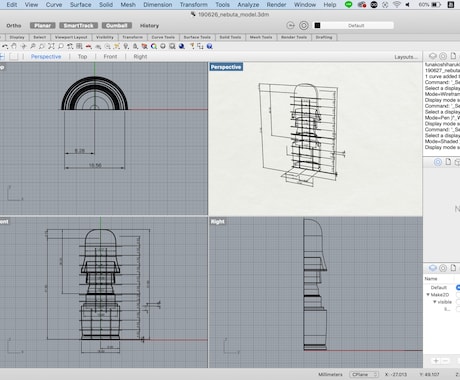Click the circular osnap record icon near layer field
Viewport: 460px width, 380px height.
point(304,25)
